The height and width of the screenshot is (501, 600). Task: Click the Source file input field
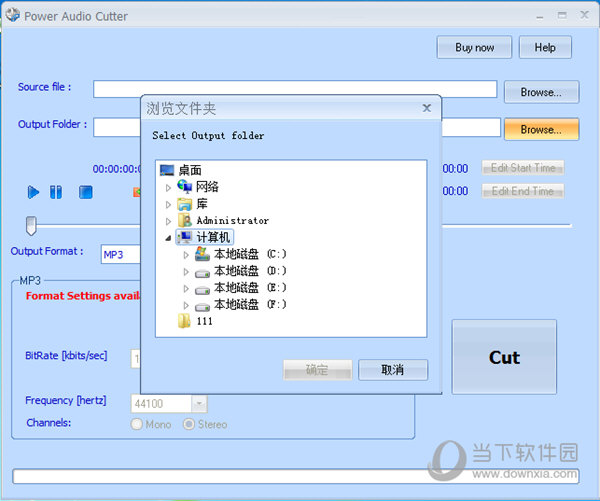(295, 89)
